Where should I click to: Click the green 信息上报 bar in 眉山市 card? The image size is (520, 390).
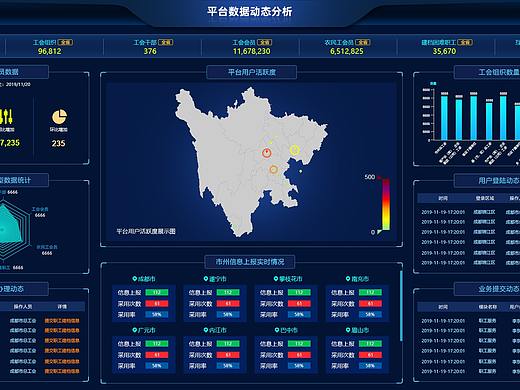click(370, 344)
